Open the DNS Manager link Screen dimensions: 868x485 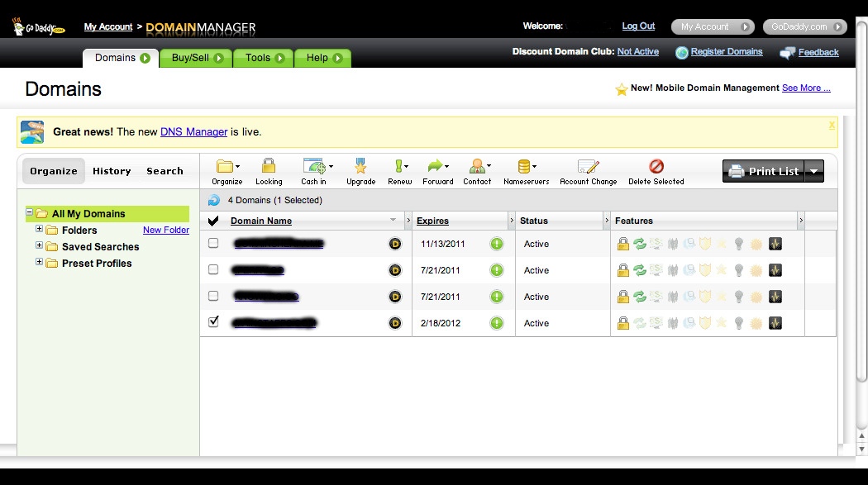193,132
